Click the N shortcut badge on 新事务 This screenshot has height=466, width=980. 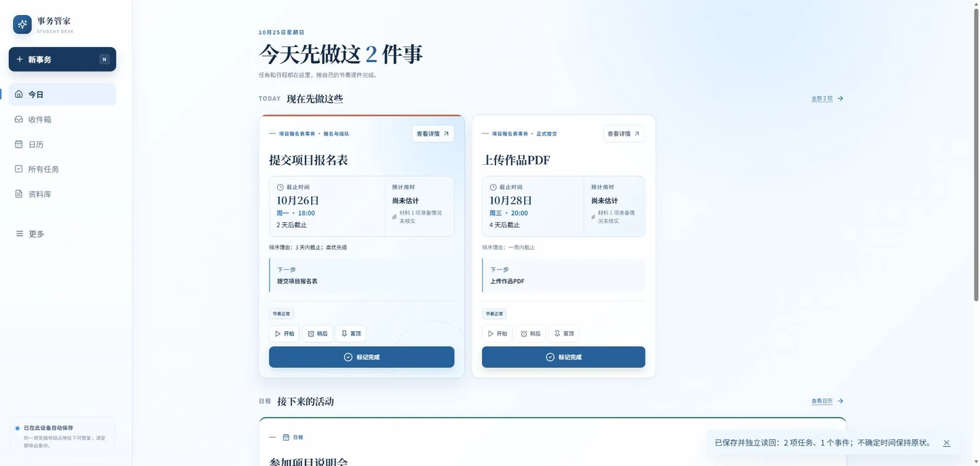coord(104,59)
